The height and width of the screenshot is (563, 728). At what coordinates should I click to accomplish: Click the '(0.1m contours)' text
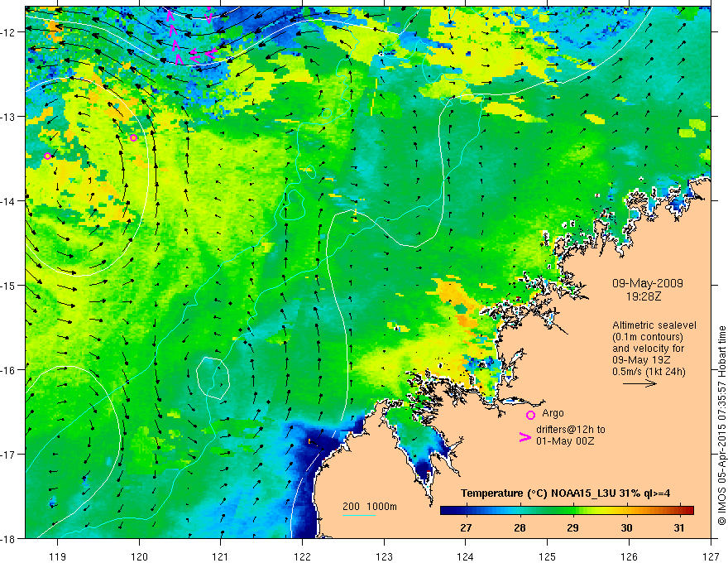point(648,337)
